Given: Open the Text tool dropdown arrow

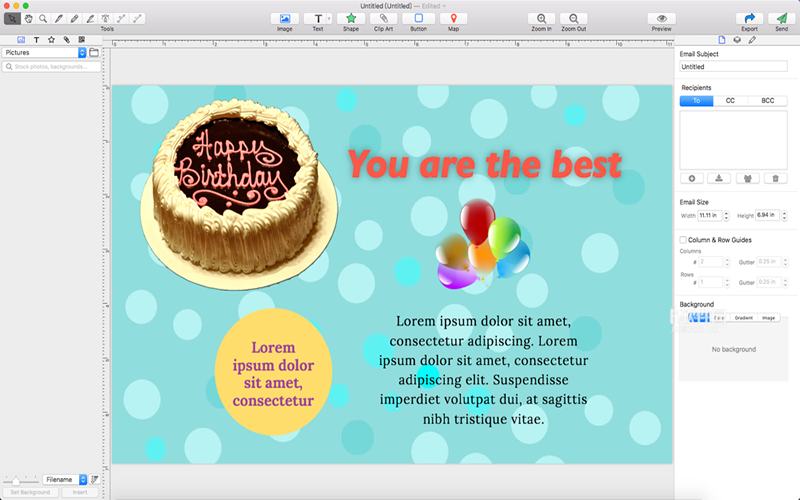Looking at the screenshot, I should [x=329, y=19].
